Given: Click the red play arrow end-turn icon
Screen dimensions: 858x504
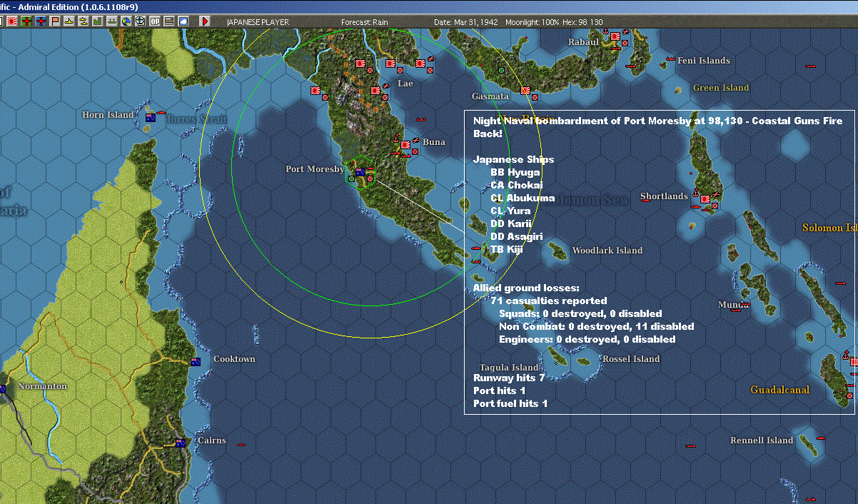Looking at the screenshot, I should [206, 21].
